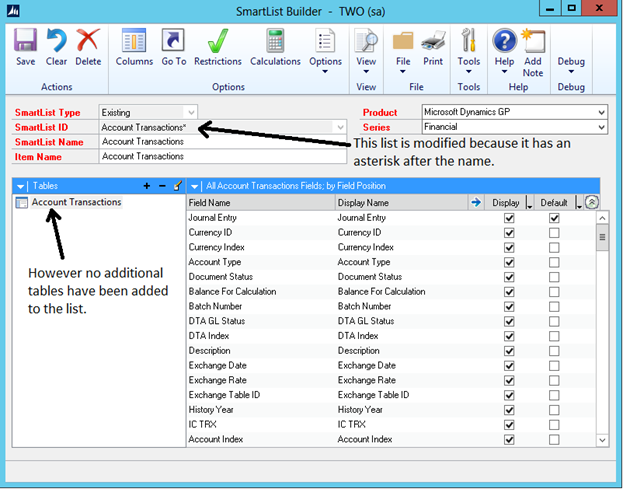Click the circular collapse icon above scrollbar
Screen dimensions: 623x489
click(592, 203)
